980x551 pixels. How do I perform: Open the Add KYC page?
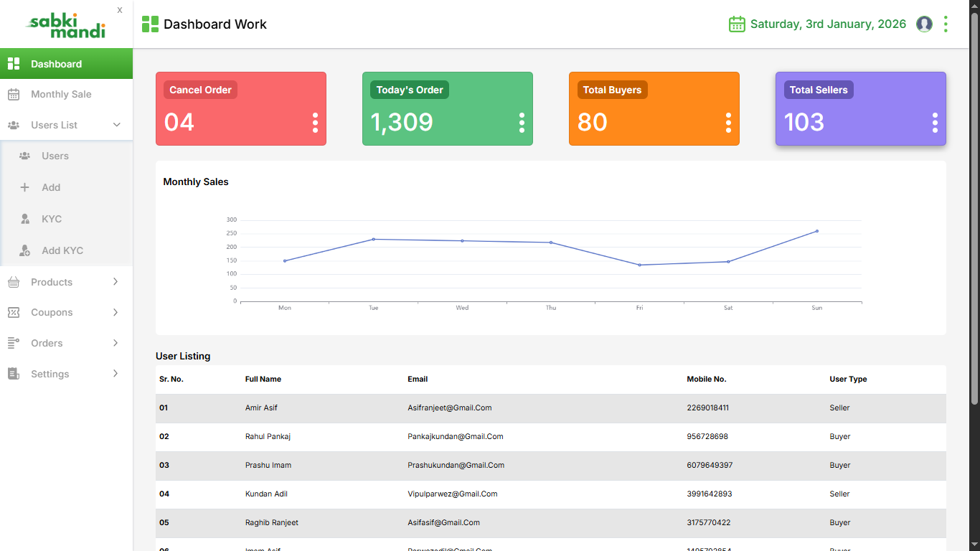[x=62, y=250]
